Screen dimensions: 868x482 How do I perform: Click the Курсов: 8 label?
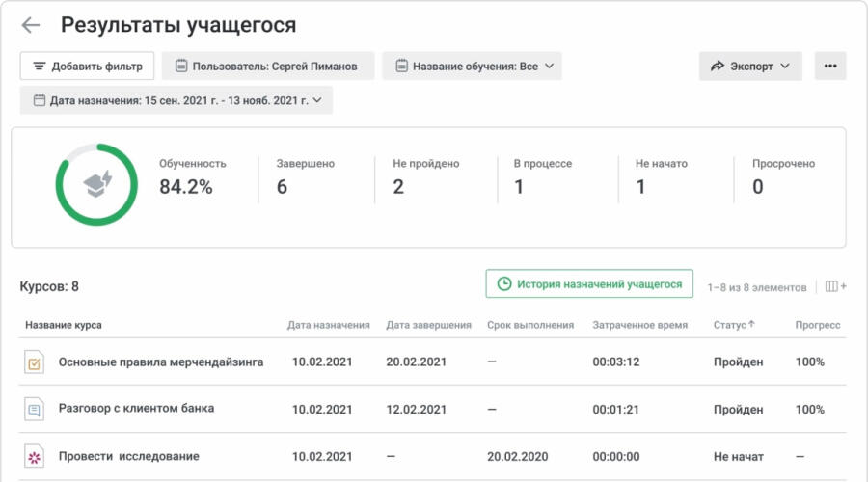click(49, 286)
